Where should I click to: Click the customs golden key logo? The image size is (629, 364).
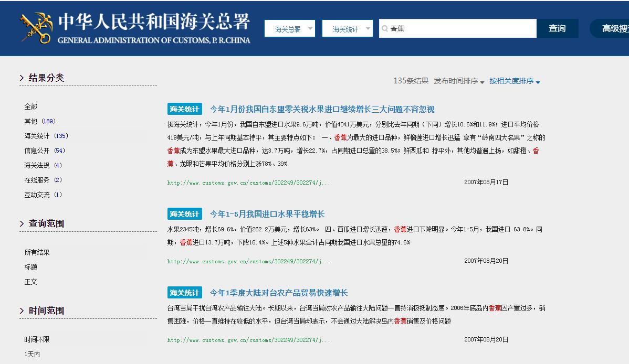click(37, 28)
